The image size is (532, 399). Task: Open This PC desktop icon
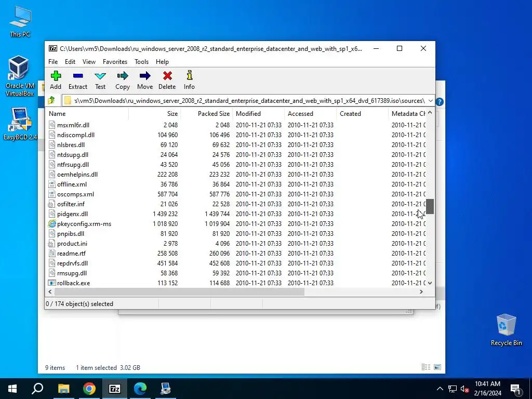click(x=20, y=21)
